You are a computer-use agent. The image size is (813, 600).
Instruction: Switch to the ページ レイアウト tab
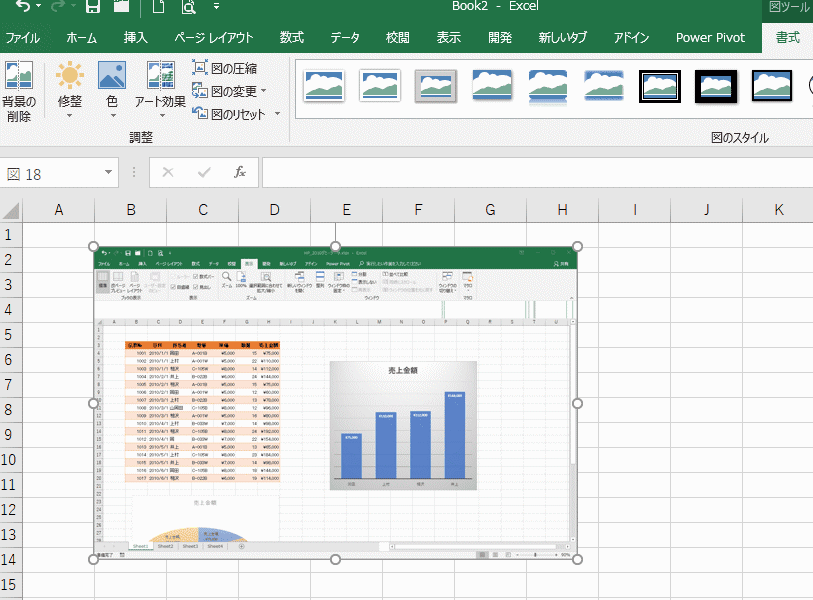(214, 38)
